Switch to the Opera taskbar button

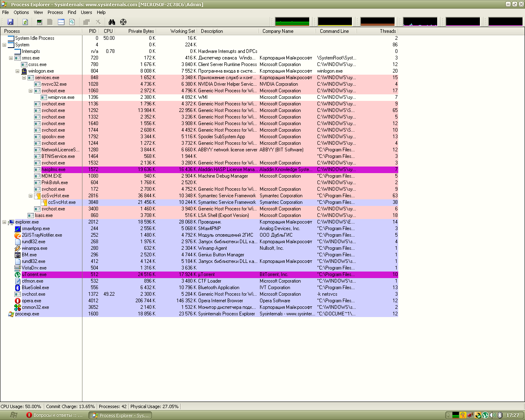(55, 415)
